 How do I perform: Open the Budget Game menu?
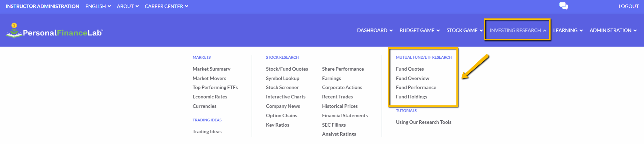click(x=419, y=30)
